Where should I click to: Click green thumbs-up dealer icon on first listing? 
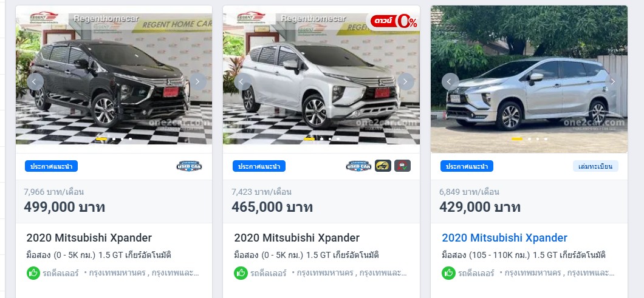pos(33,273)
